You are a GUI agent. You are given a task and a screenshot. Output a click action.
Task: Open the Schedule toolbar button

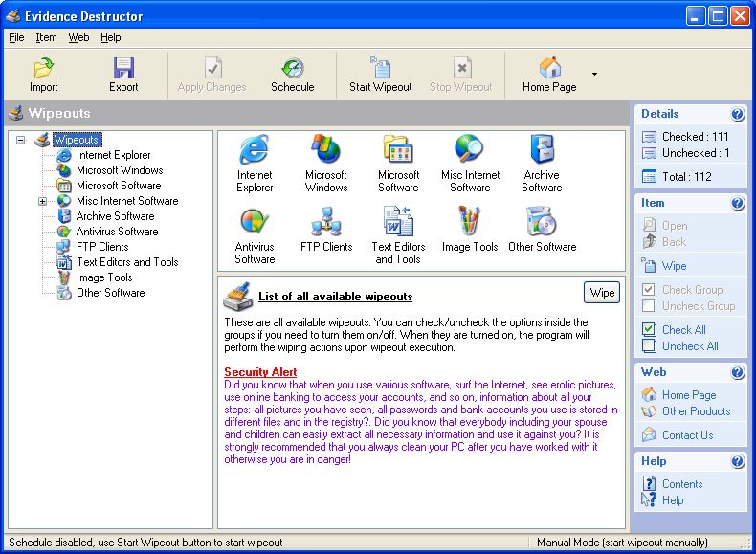292,75
